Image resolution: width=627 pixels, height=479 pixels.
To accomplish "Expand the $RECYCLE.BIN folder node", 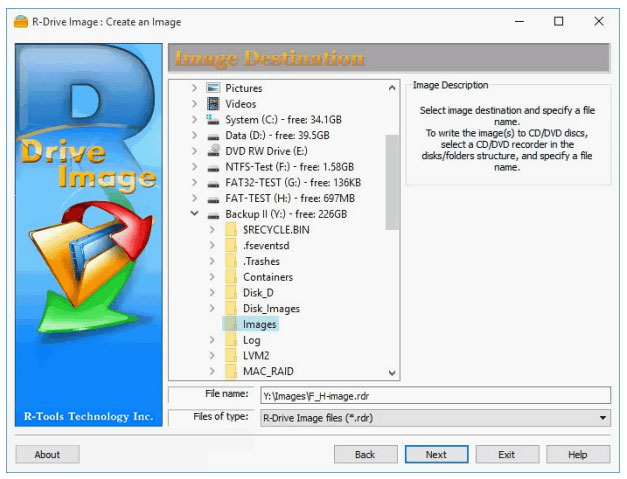I will [x=212, y=230].
